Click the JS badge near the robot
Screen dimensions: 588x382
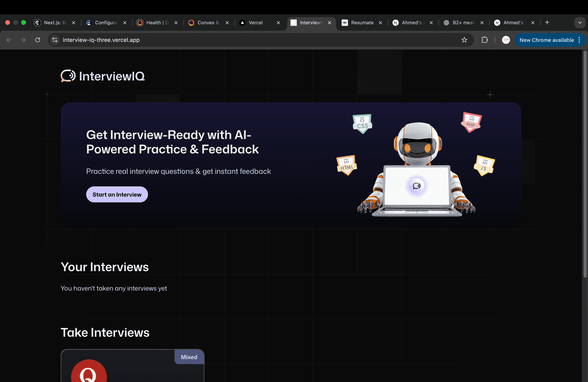pos(483,165)
